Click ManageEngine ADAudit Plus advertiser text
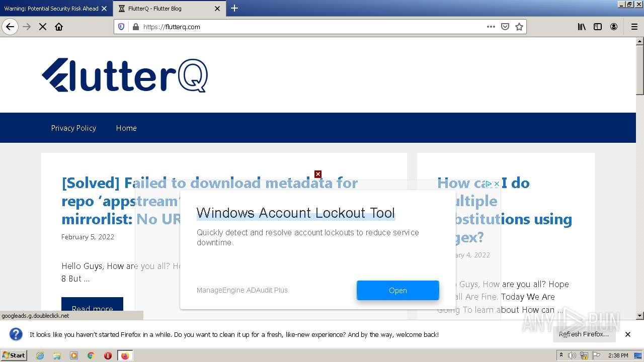This screenshot has height=362, width=644. click(x=242, y=290)
